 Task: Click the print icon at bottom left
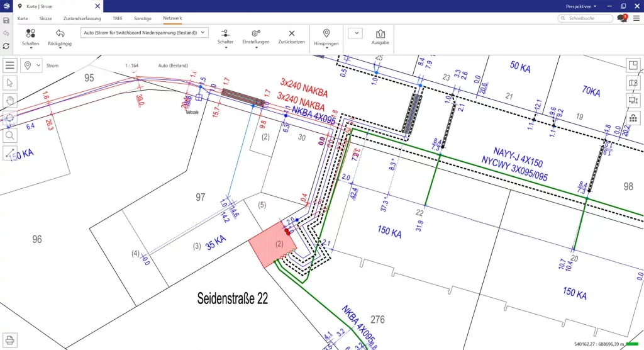pyautogui.click(x=10, y=341)
